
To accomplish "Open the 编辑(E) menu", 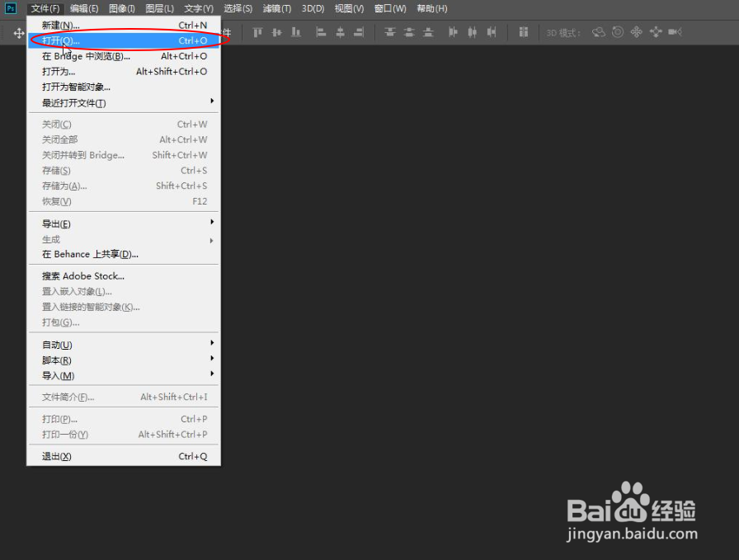I will (x=84, y=8).
